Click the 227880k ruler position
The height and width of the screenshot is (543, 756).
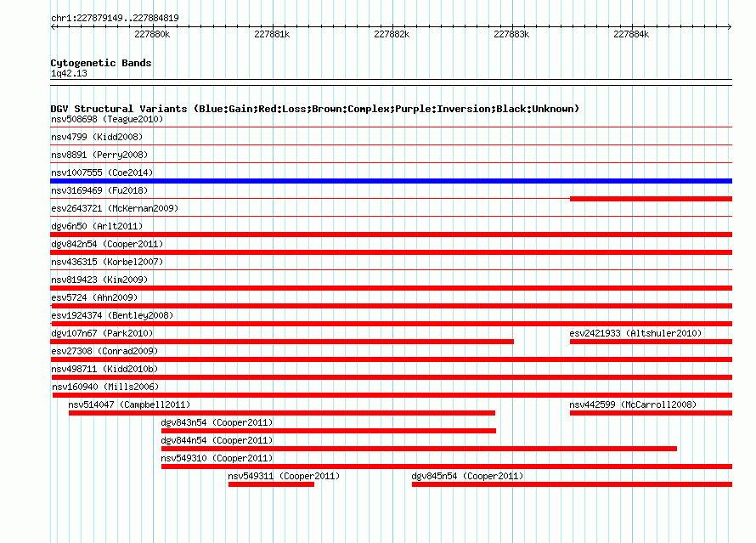pyautogui.click(x=152, y=34)
